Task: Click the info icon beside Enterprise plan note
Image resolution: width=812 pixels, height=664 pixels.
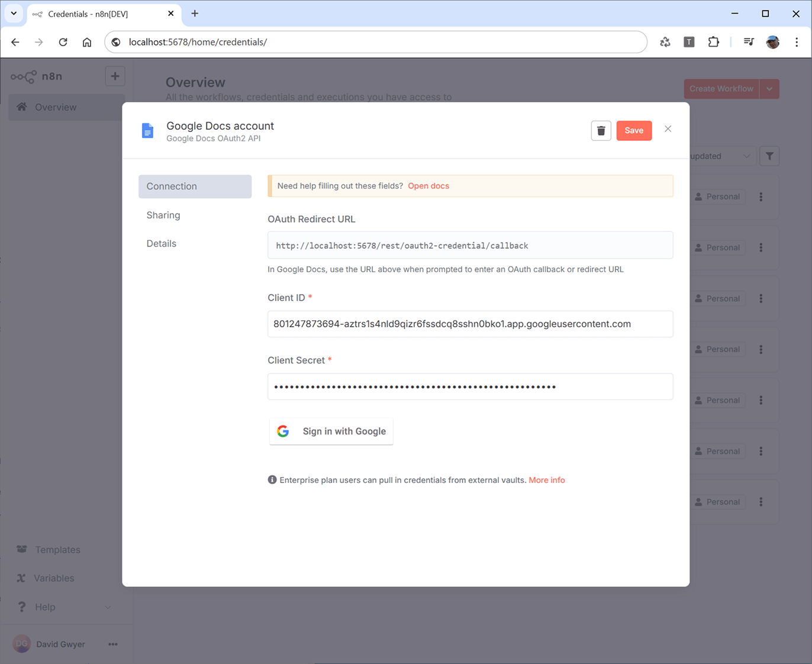Action: (272, 480)
